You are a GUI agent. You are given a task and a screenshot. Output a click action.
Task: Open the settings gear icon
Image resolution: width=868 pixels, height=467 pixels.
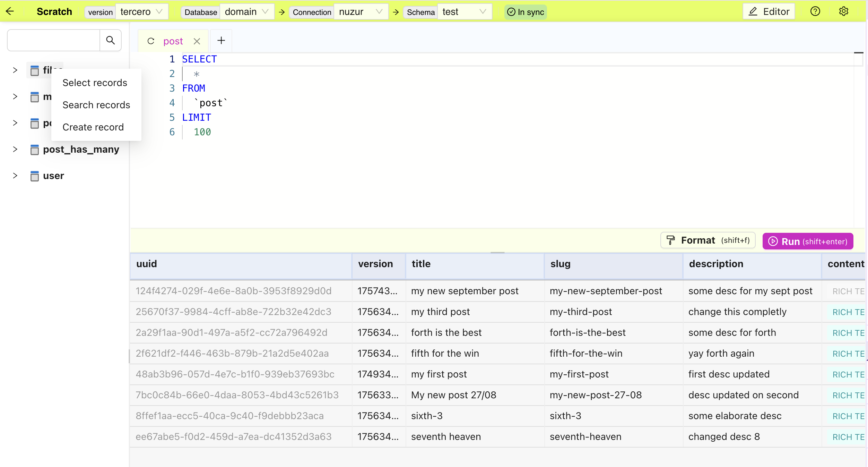pos(843,11)
